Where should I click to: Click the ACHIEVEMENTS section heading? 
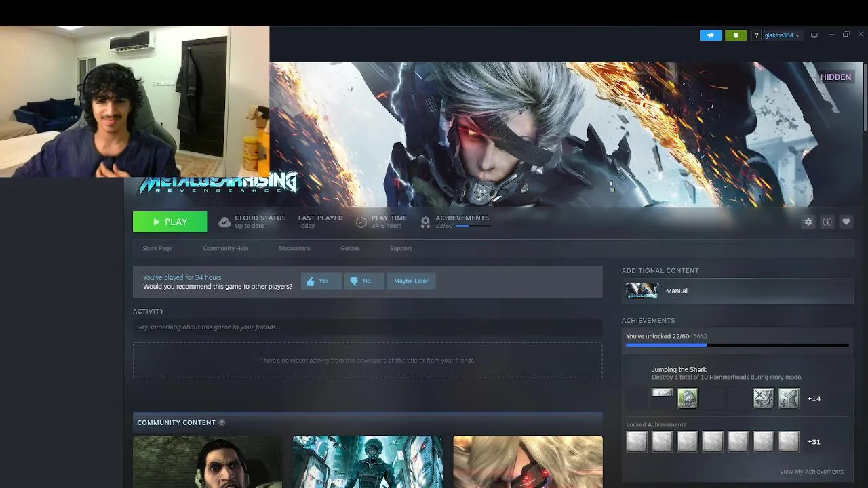coord(648,320)
